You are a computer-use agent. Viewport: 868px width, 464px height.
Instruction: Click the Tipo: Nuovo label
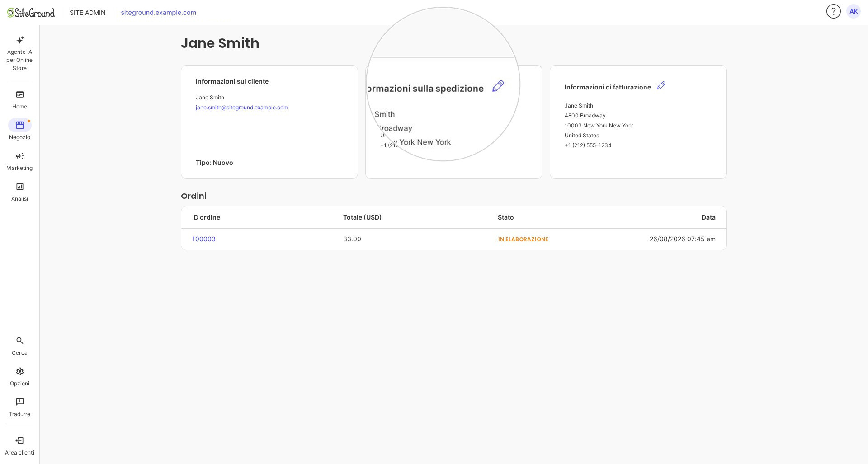coord(214,163)
